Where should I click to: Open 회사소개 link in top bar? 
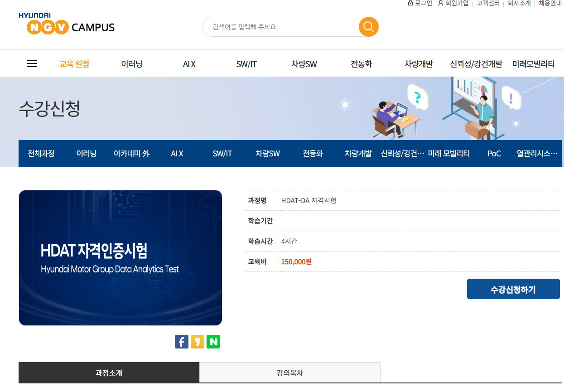click(x=519, y=3)
